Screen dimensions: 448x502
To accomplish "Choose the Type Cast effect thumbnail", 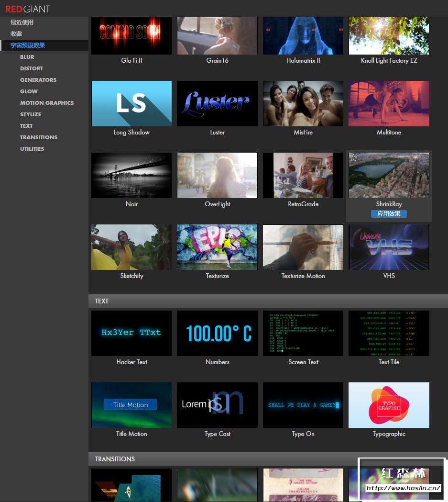I will pyautogui.click(x=217, y=405).
